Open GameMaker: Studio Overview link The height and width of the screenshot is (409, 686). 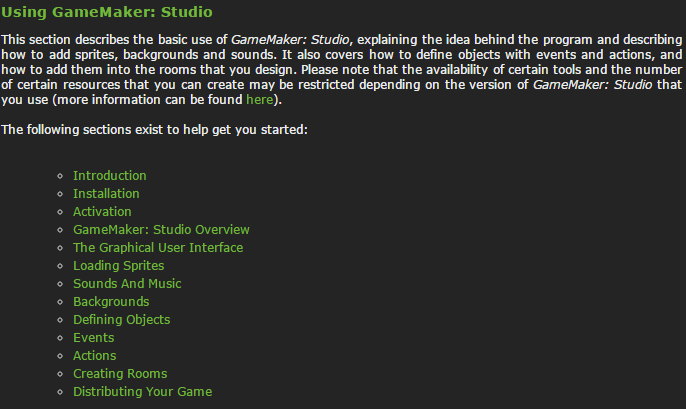pos(161,230)
